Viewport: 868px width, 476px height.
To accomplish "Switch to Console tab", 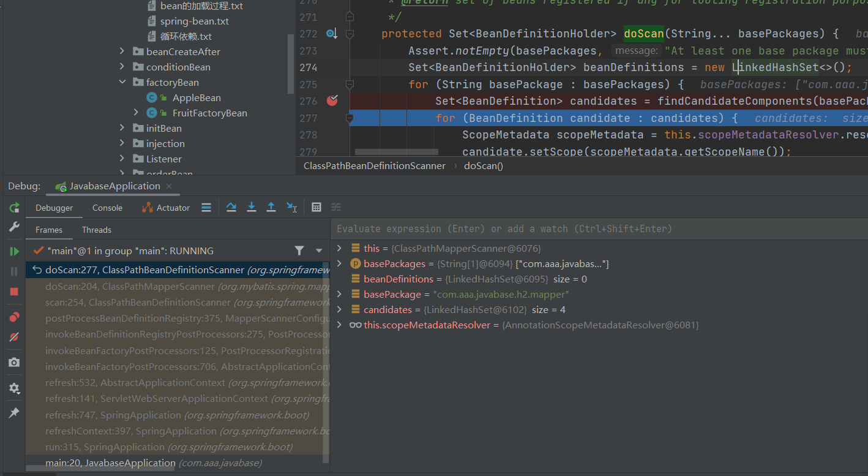I will 107,208.
